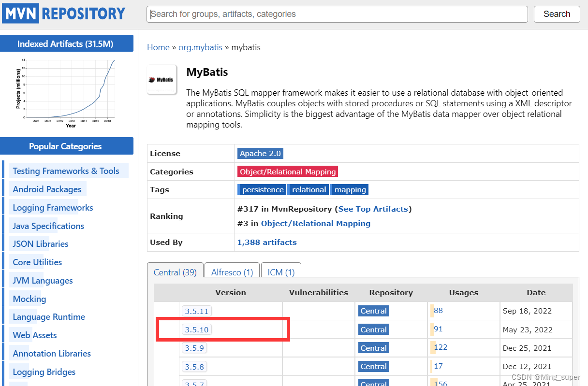Image resolution: width=588 pixels, height=386 pixels.
Task: Open Annotation Libraries category
Action: [52, 353]
